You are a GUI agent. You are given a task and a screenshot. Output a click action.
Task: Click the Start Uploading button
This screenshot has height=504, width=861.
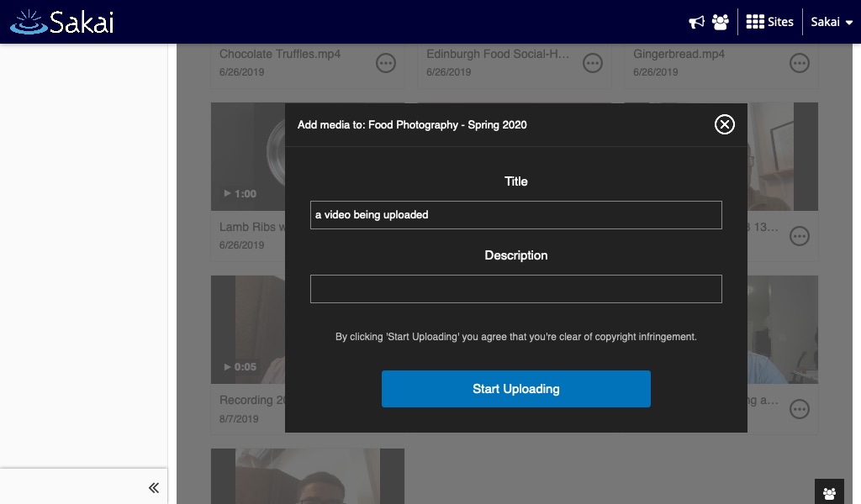coord(515,389)
